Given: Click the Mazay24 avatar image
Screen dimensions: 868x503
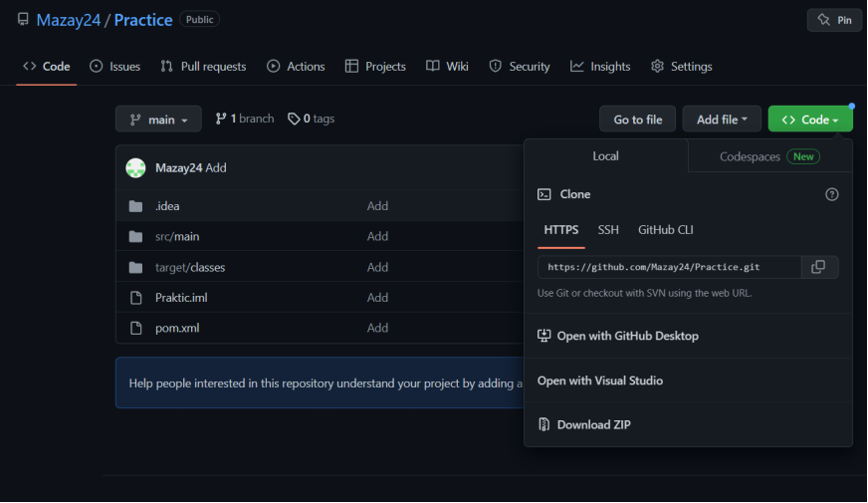Looking at the screenshot, I should [135, 168].
